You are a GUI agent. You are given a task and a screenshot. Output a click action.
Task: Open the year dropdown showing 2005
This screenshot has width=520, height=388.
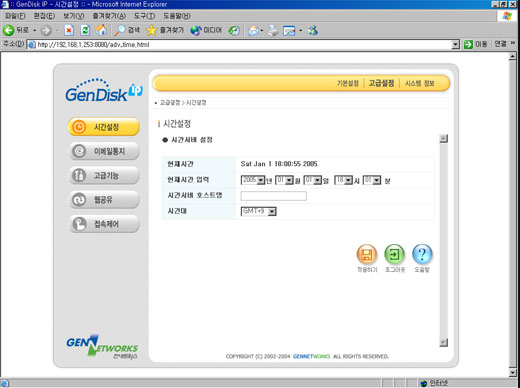(x=253, y=180)
